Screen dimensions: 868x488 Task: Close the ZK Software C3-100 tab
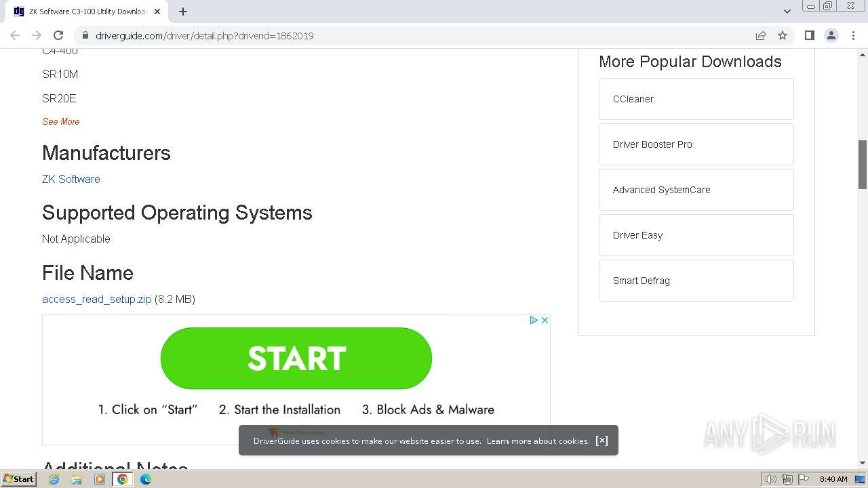(x=157, y=12)
